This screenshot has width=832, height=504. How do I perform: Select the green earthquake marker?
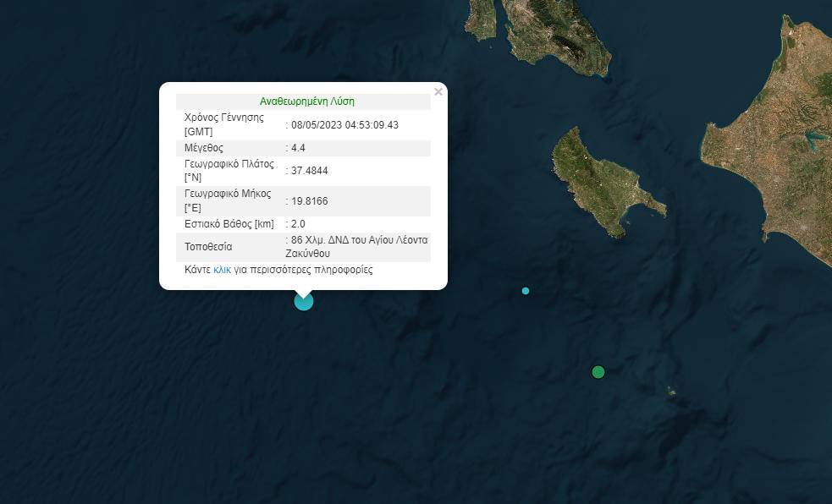point(598,372)
